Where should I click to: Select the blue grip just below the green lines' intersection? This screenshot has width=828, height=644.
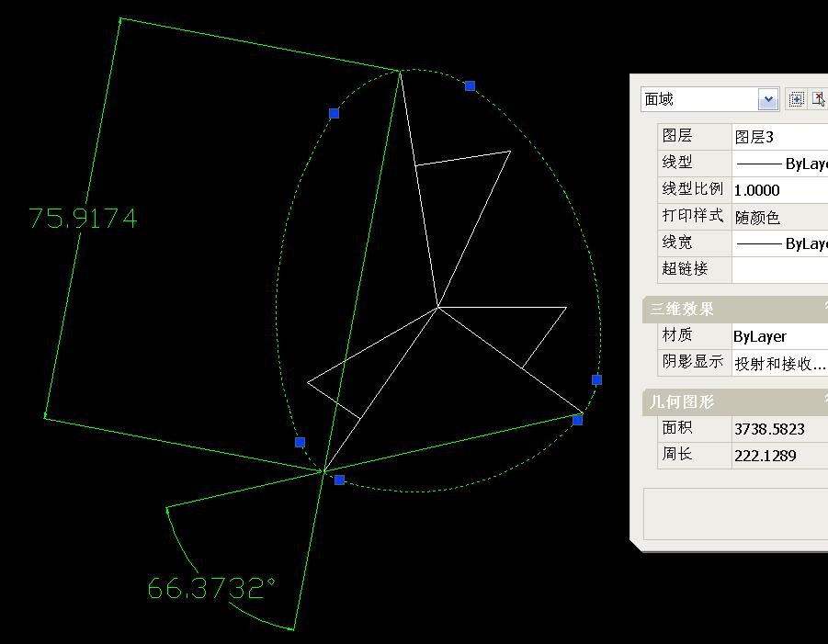tap(339, 480)
